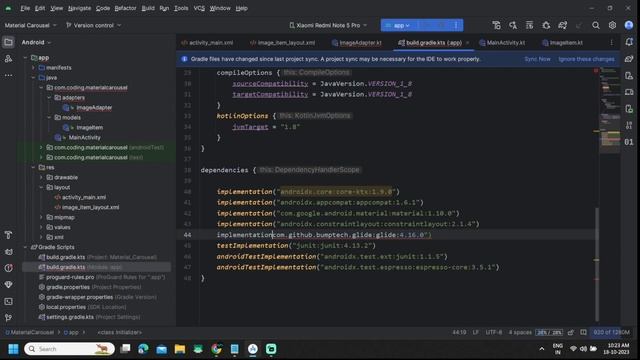Toggle reader mode icon in status bar

click(x=583, y=332)
